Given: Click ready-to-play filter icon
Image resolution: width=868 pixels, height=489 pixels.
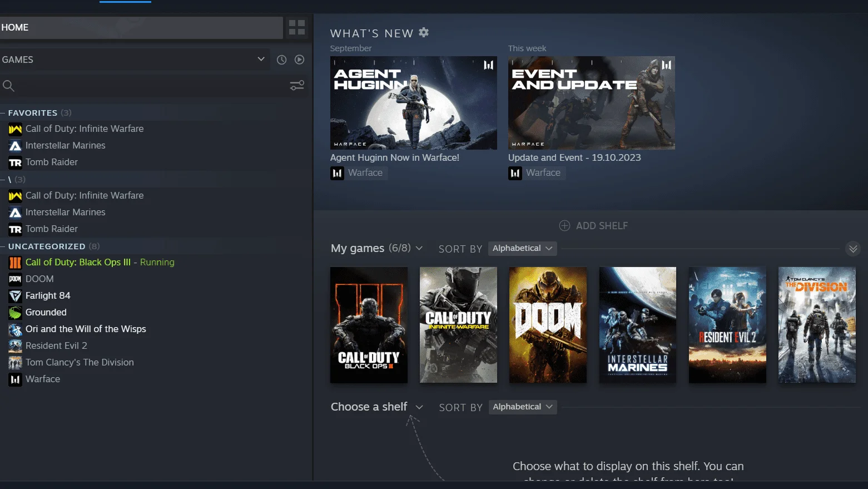Looking at the screenshot, I should (300, 60).
